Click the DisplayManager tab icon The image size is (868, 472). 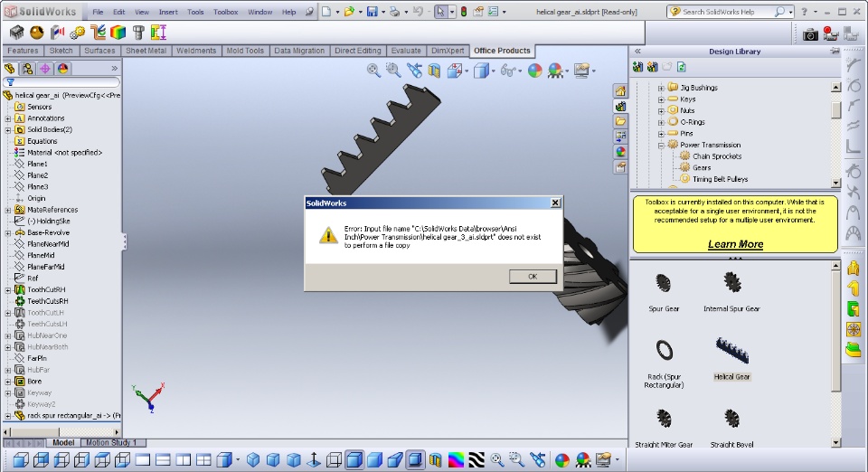(62, 69)
